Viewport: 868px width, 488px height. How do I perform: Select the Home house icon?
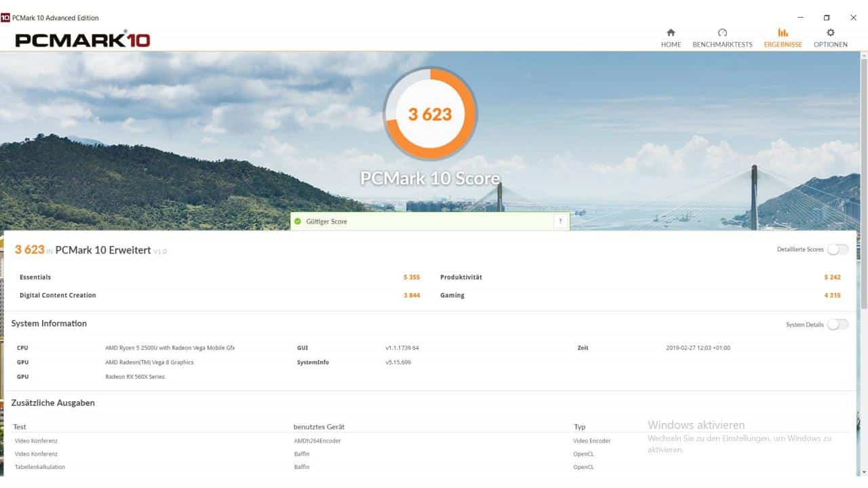[x=671, y=33]
